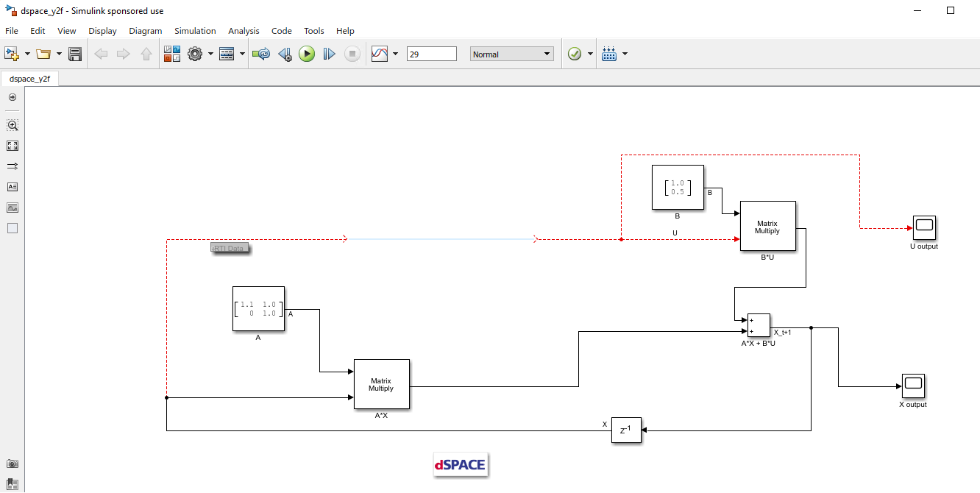Image resolution: width=980 pixels, height=493 pixels.
Task: Select the dspace_y2f model tab
Action: pyautogui.click(x=29, y=79)
